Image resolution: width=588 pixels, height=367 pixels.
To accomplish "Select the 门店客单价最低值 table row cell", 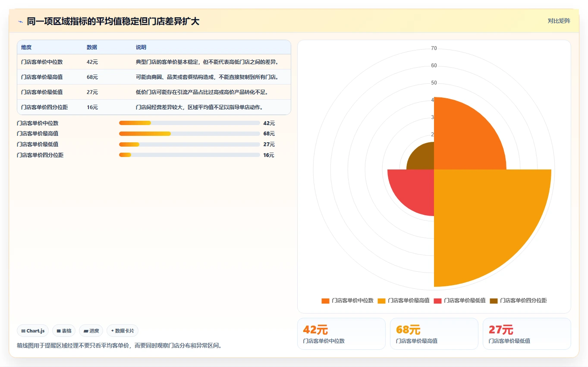I will (42, 92).
